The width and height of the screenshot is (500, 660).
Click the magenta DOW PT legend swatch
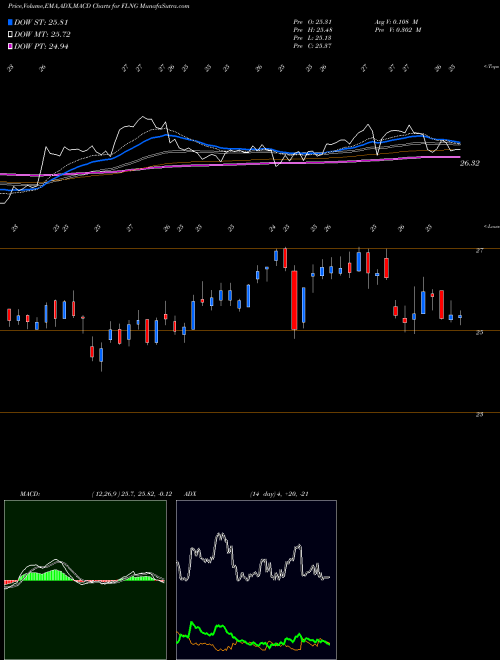click(11, 46)
